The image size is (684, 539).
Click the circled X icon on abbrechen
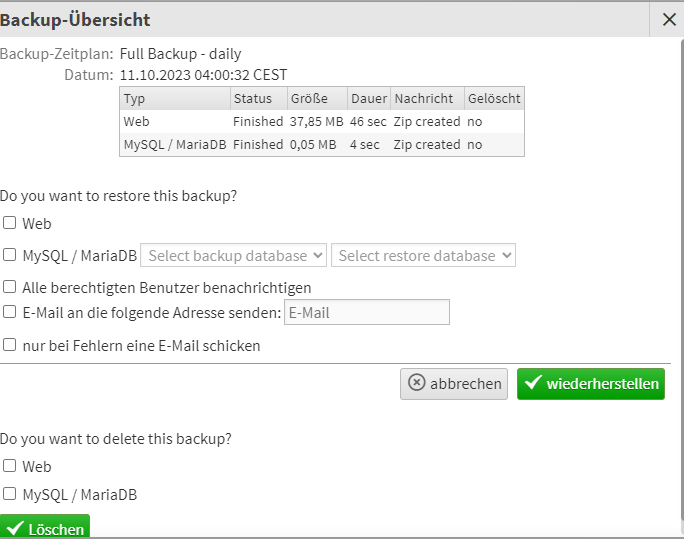pos(417,383)
